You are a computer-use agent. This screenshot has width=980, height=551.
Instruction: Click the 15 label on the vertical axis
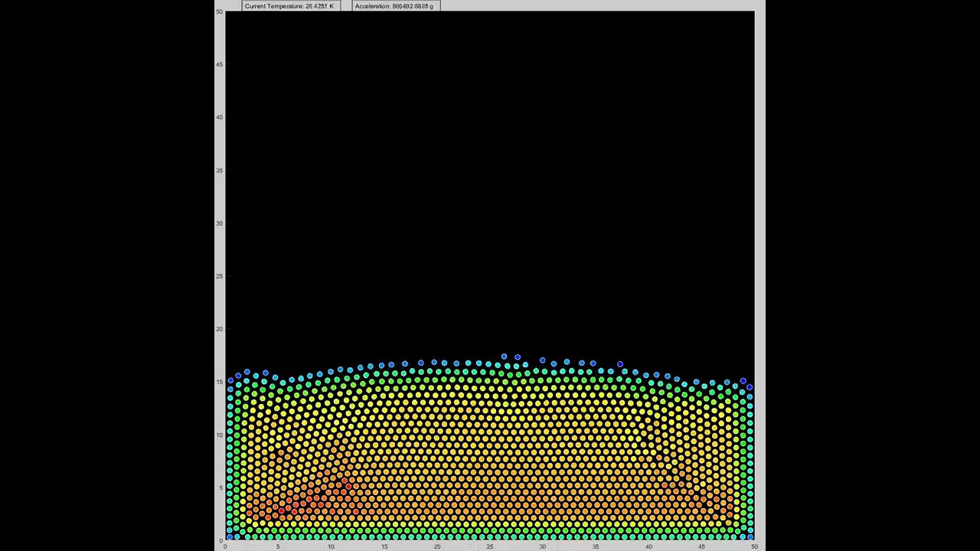pyautogui.click(x=220, y=382)
